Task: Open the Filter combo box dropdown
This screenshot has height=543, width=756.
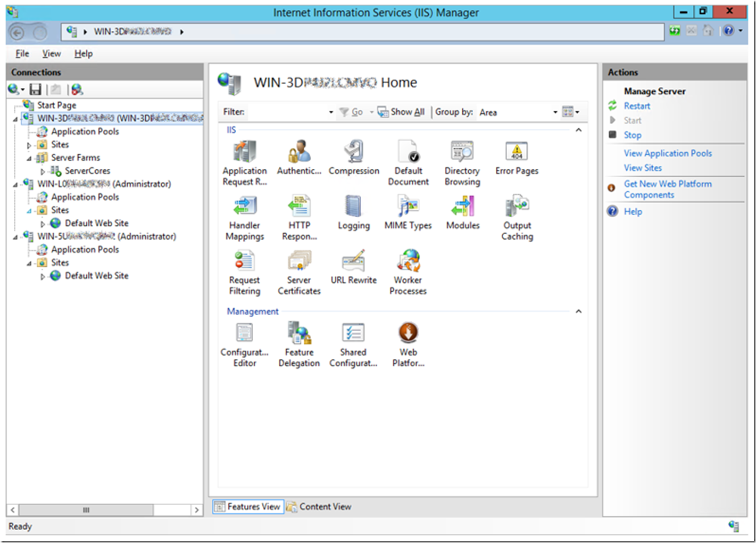Action: (x=331, y=112)
